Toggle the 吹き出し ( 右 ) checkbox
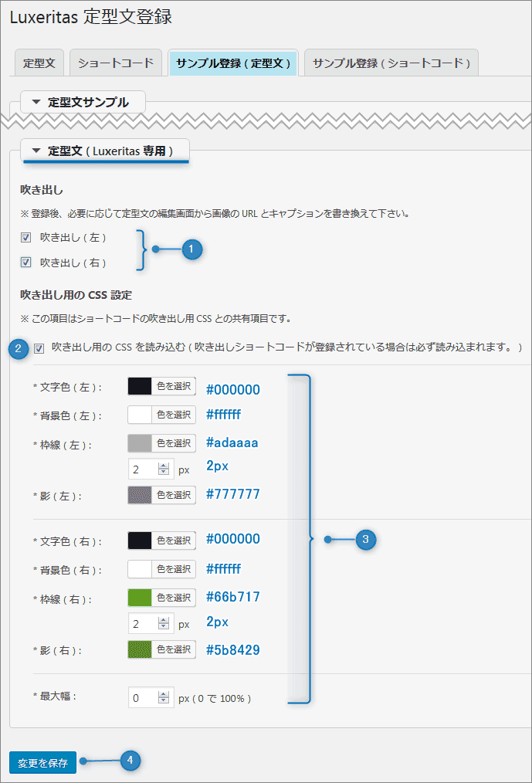This screenshot has width=532, height=783. click(x=26, y=263)
